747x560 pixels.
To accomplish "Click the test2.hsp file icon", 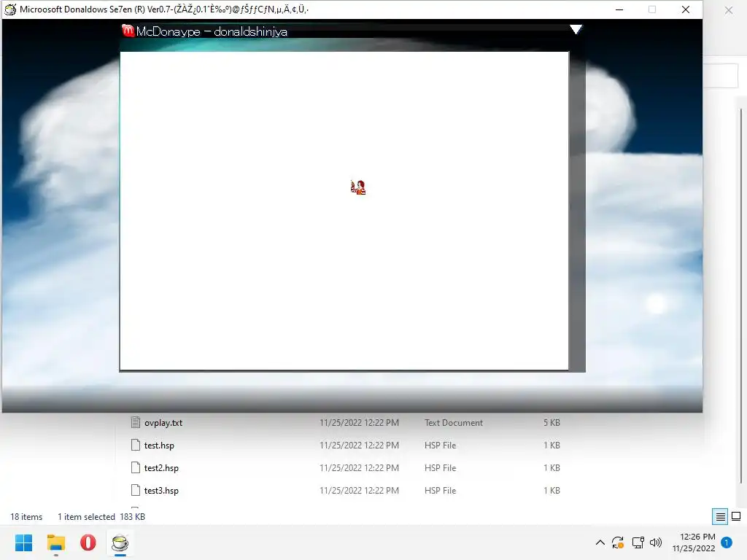I will click(135, 467).
